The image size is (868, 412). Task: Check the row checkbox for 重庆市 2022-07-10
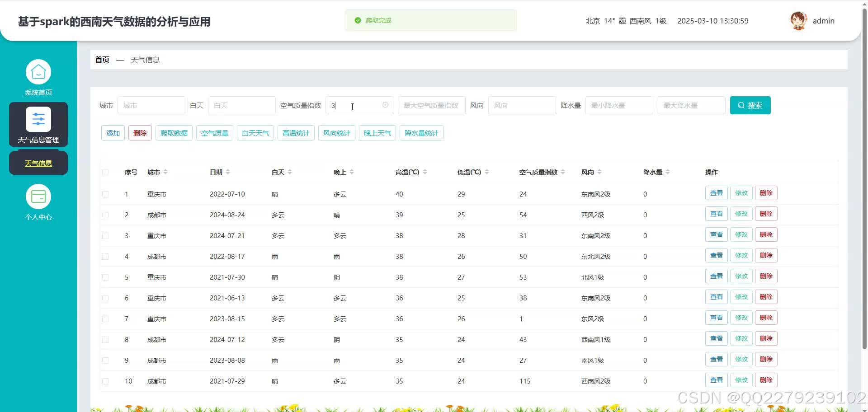pyautogui.click(x=105, y=194)
